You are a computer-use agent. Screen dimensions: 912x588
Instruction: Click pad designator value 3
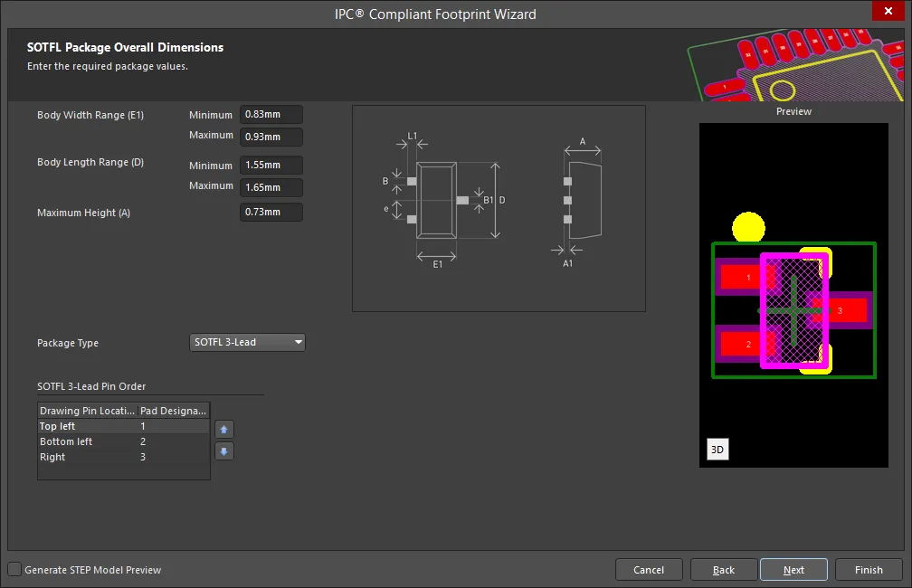point(143,457)
